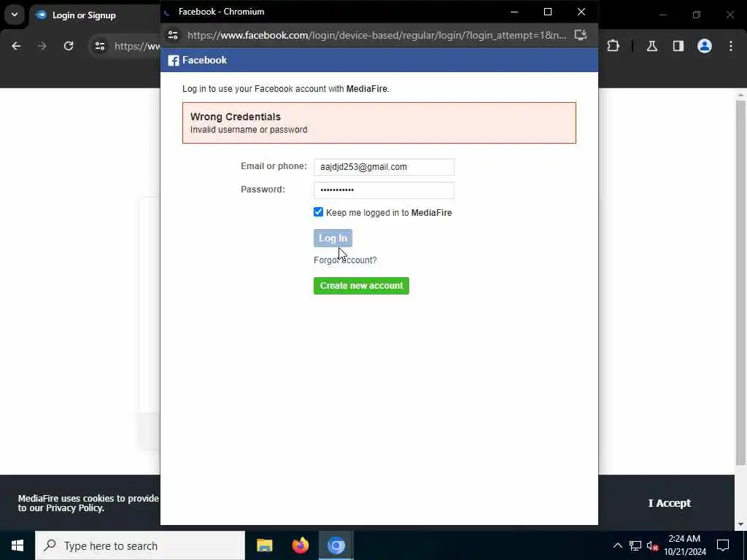Open site information icon in Facebook popup address bar

[x=173, y=35]
